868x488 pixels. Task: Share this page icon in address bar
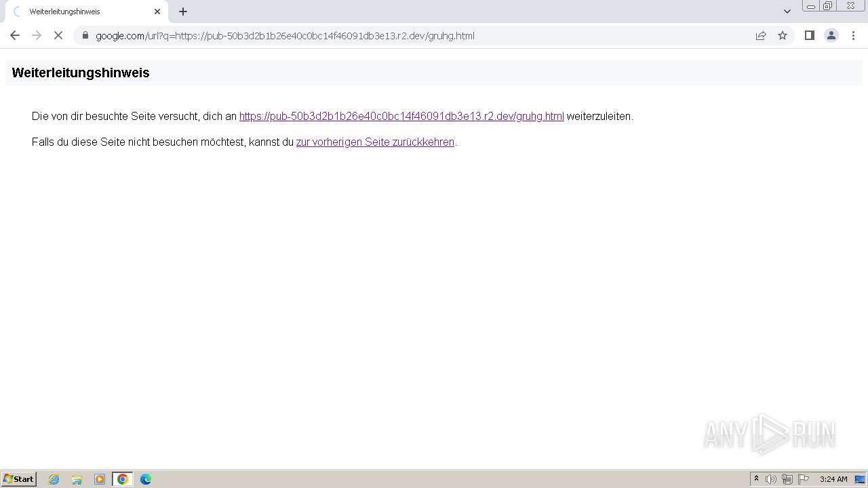(x=761, y=35)
